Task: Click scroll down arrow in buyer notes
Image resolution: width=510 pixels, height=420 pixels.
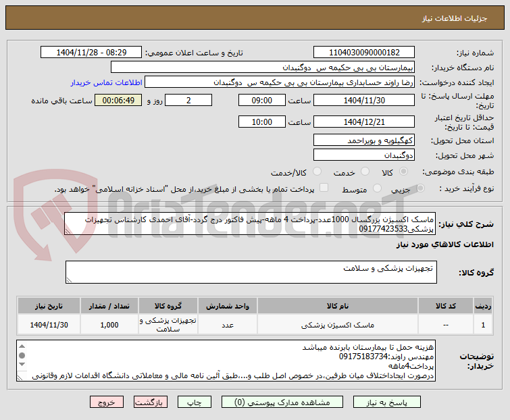Action: 22,364
